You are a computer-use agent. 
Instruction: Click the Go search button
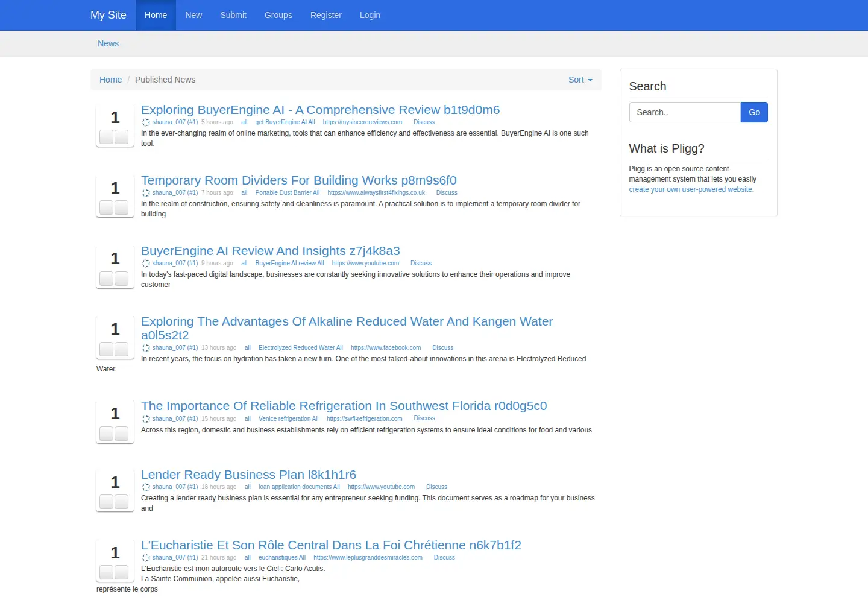(x=754, y=112)
